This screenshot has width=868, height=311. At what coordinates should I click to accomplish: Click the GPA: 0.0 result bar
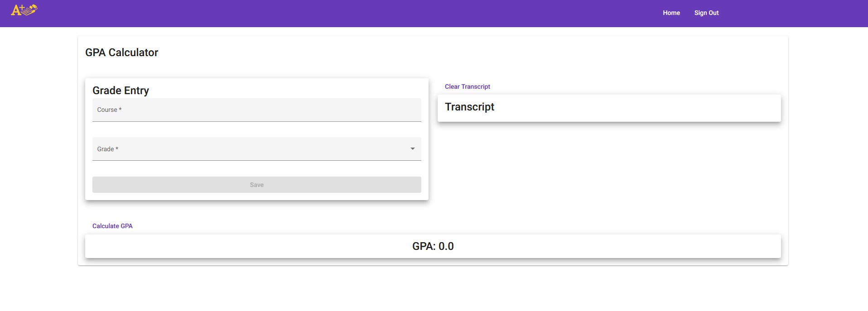click(433, 246)
